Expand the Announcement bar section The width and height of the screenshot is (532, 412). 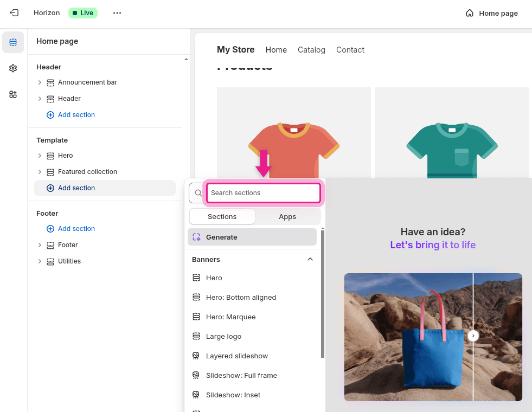(40, 82)
